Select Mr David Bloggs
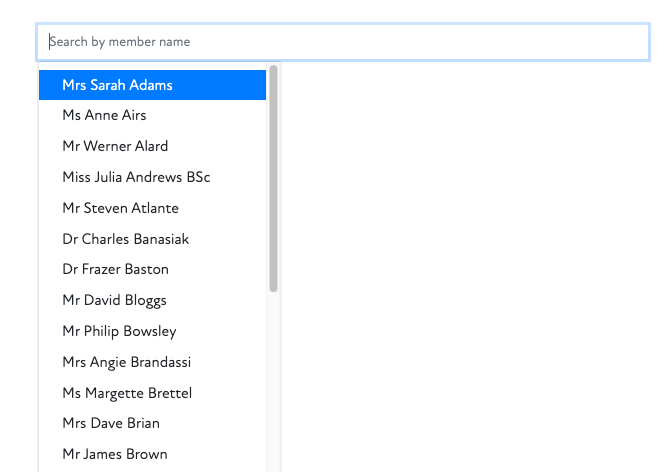The image size is (665, 472). tap(152, 300)
